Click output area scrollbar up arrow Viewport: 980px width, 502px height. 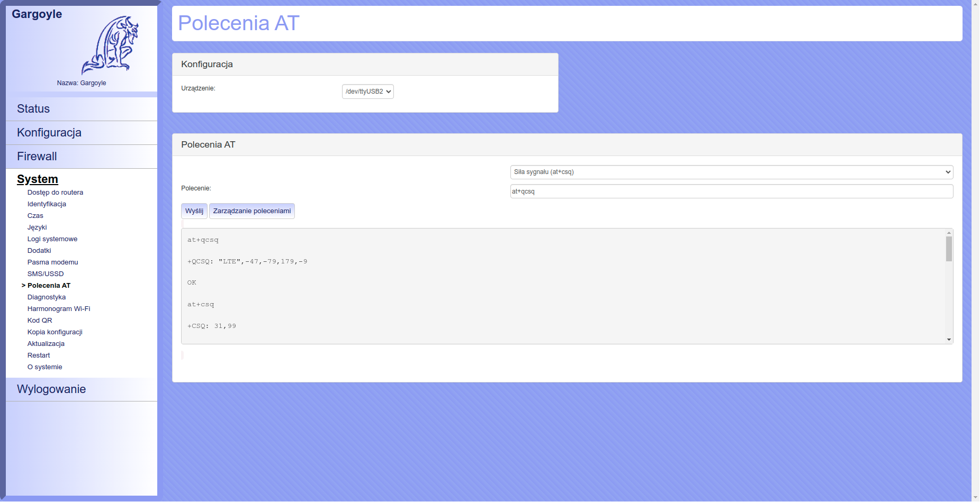click(949, 233)
